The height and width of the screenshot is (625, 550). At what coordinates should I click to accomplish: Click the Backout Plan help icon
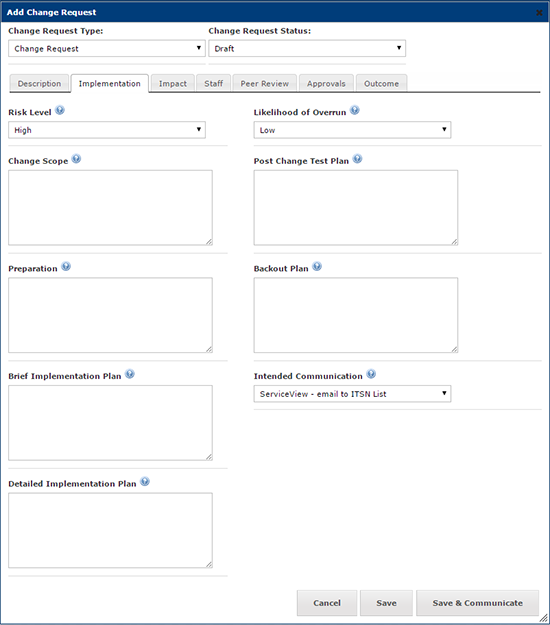[317, 267]
